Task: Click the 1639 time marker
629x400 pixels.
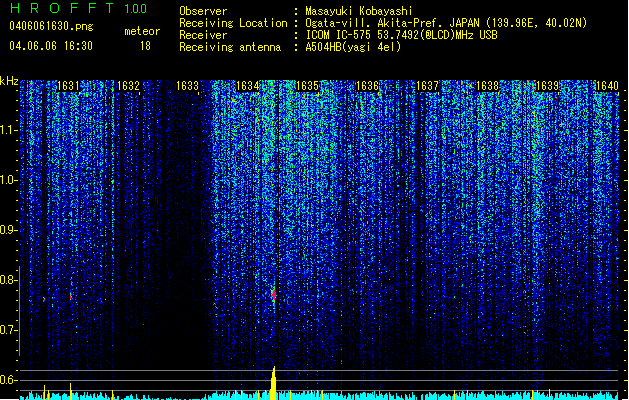Action: click(x=547, y=86)
